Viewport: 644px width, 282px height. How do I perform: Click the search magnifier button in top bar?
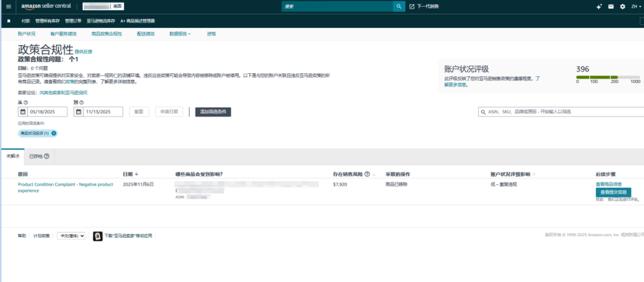point(398,7)
